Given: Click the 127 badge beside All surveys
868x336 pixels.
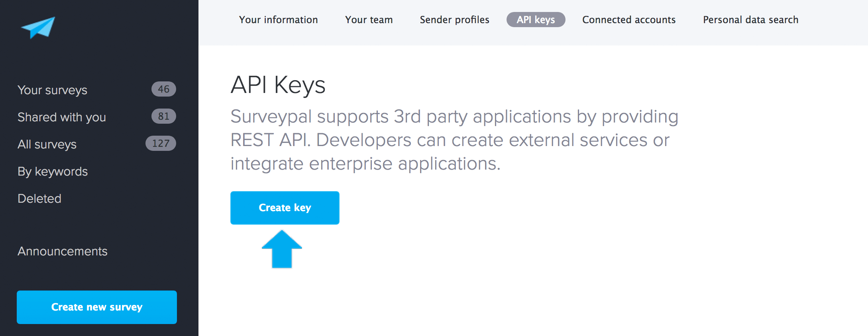Looking at the screenshot, I should point(160,143).
